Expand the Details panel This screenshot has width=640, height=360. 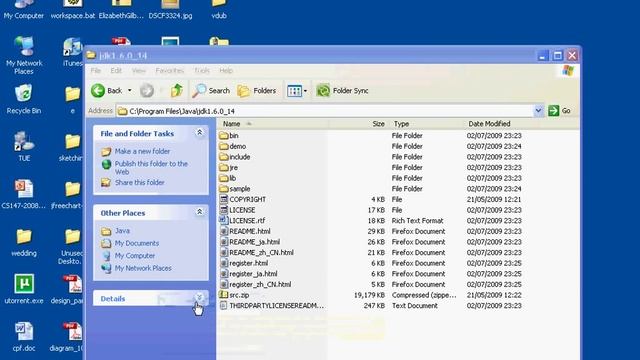(199, 297)
